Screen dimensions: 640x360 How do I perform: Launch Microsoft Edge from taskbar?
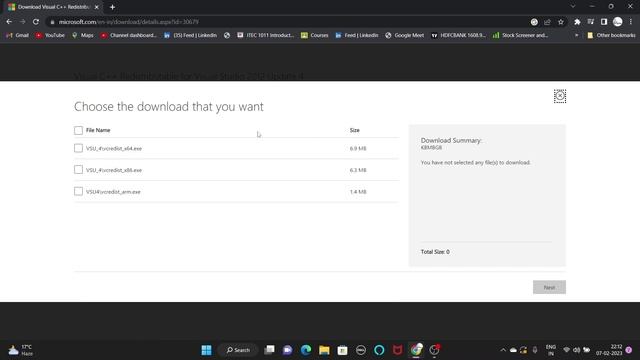tap(306, 350)
